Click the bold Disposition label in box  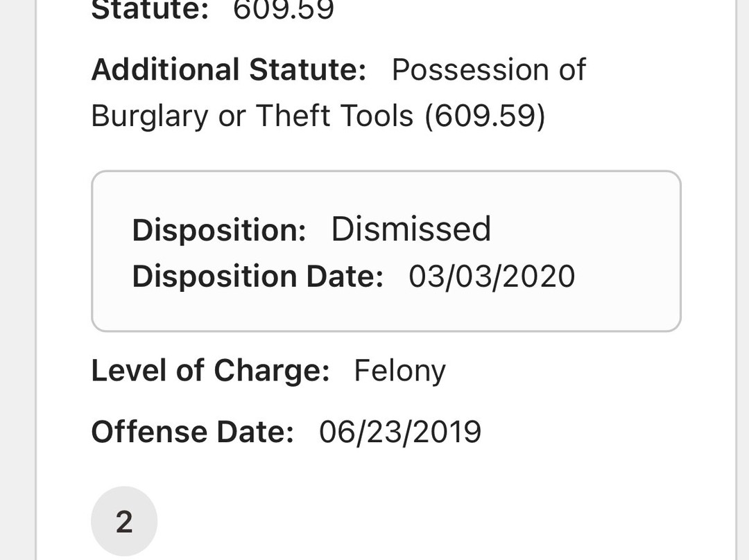coord(219,230)
